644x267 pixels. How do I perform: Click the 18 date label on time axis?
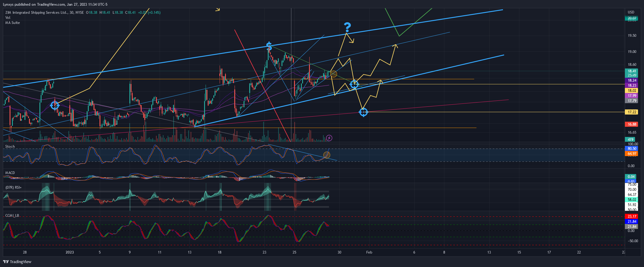[x=220, y=252]
